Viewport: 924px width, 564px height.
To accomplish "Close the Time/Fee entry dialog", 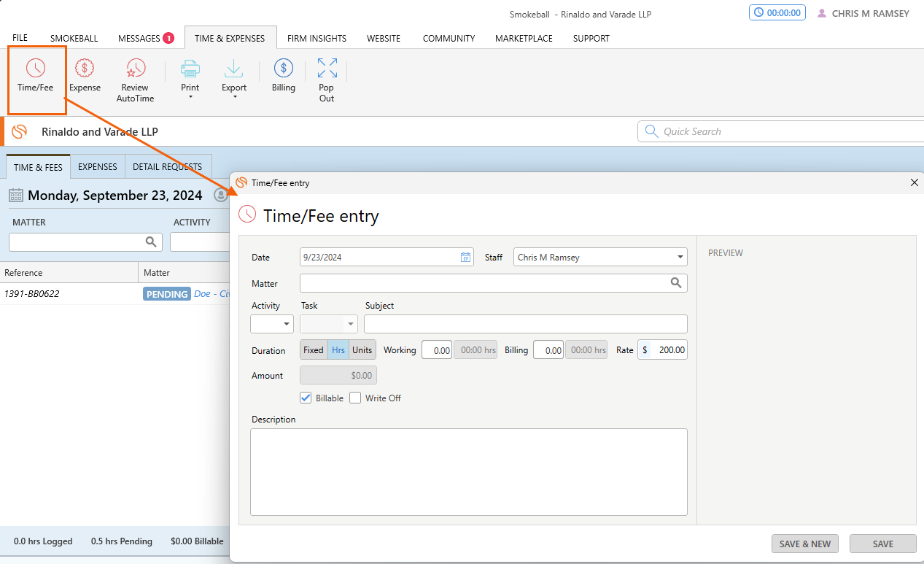I will pyautogui.click(x=915, y=182).
